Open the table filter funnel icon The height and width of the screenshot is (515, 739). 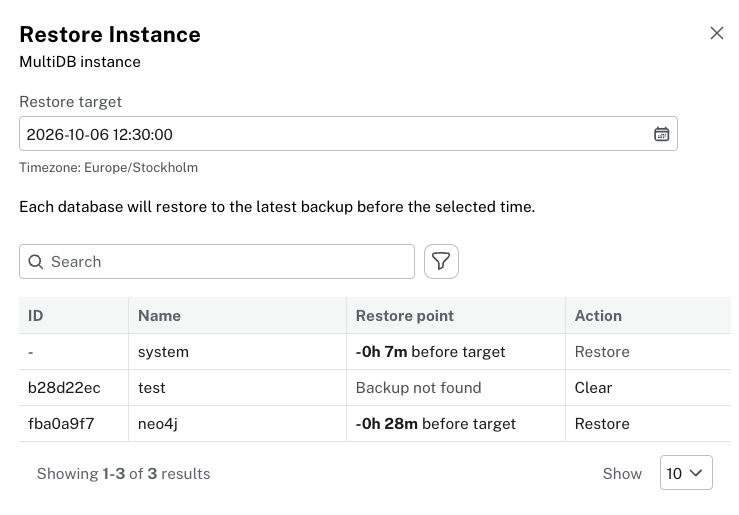(x=441, y=262)
